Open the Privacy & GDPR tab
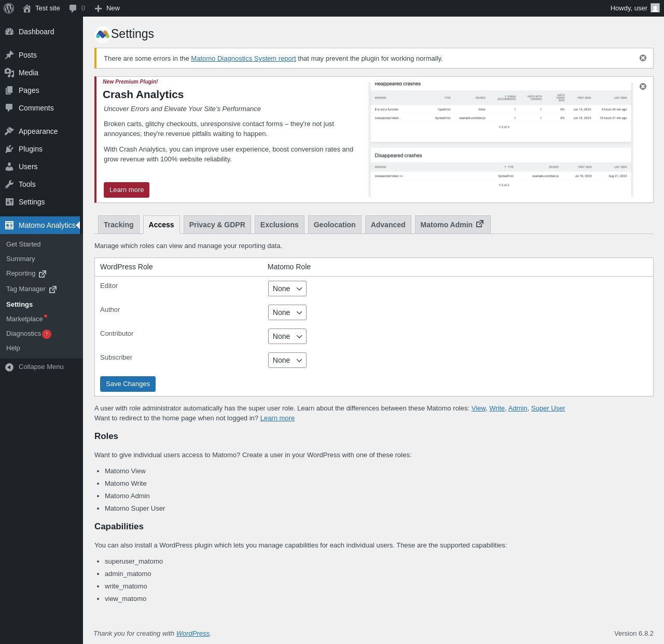 [x=217, y=225]
